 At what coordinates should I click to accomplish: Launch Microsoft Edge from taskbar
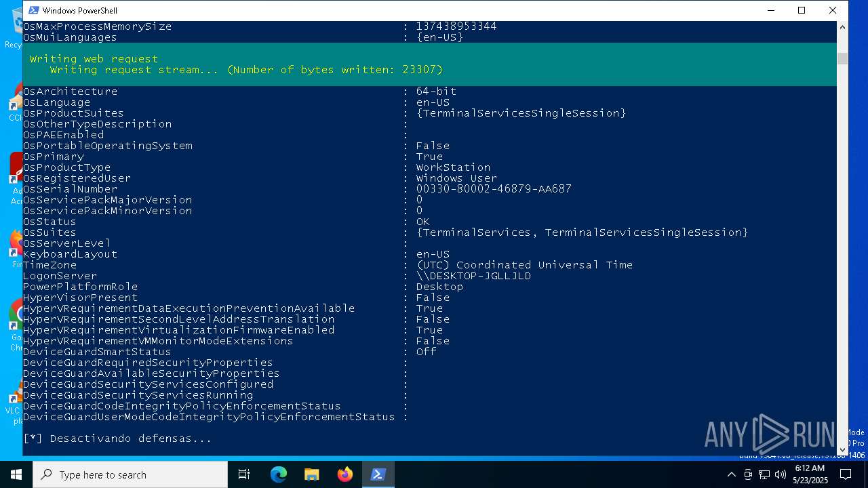pyautogui.click(x=279, y=474)
